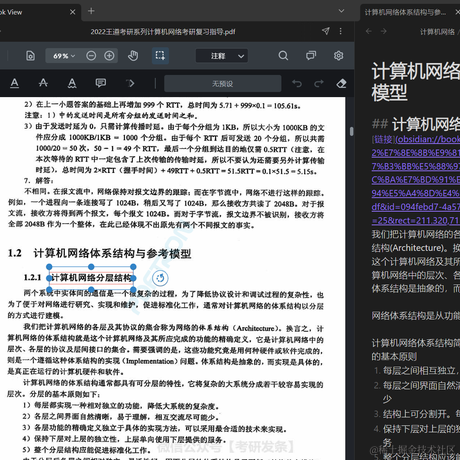Select the strikethrough annotation tool
The height and width of the screenshot is (460, 460).
(x=43, y=83)
